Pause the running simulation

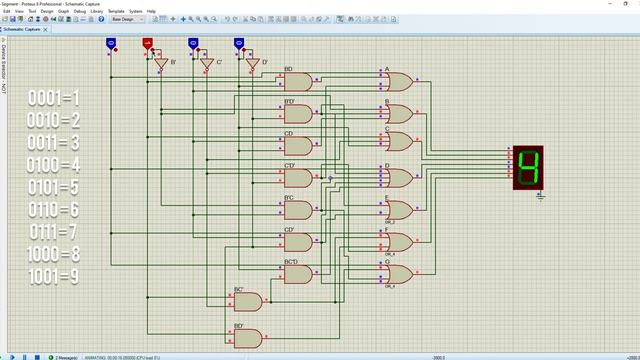coord(24,357)
